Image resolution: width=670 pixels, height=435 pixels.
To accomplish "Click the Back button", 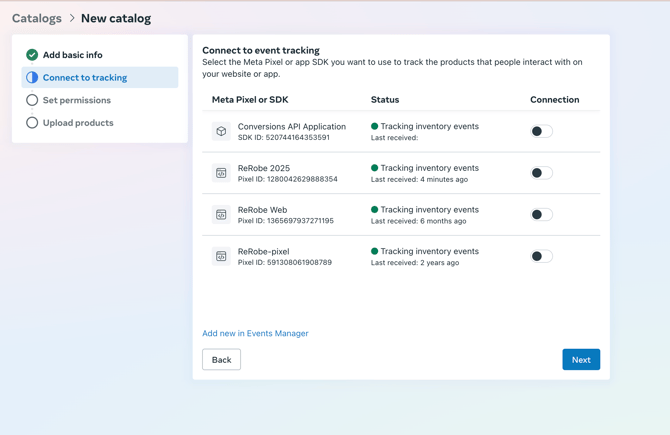I will coord(221,359).
